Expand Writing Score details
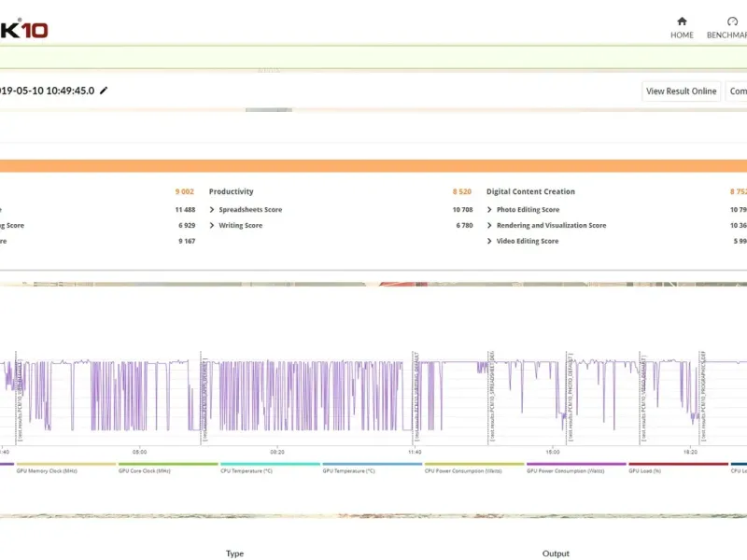 point(212,225)
